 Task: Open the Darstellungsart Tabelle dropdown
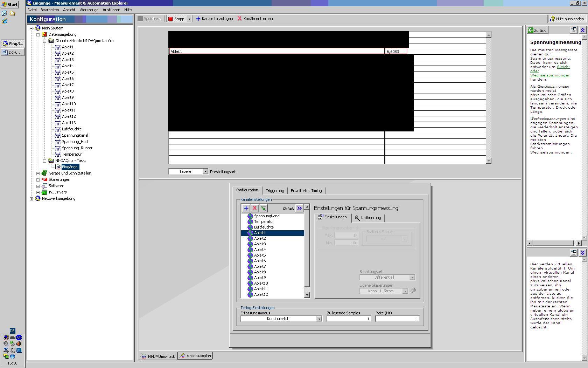tap(205, 171)
